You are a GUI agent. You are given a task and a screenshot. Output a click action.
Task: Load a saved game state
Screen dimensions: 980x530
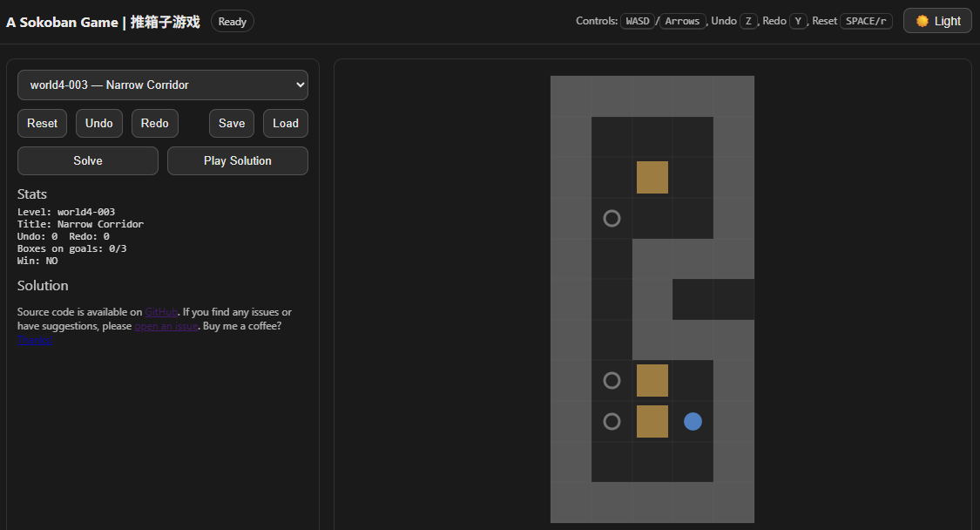(286, 123)
